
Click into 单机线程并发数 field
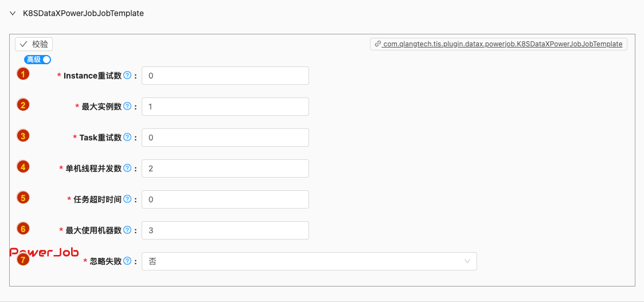point(225,168)
